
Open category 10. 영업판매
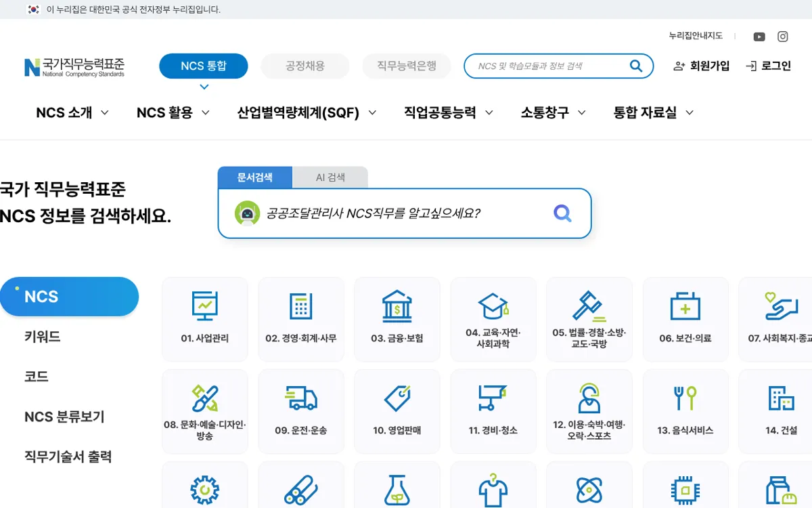[397, 411]
